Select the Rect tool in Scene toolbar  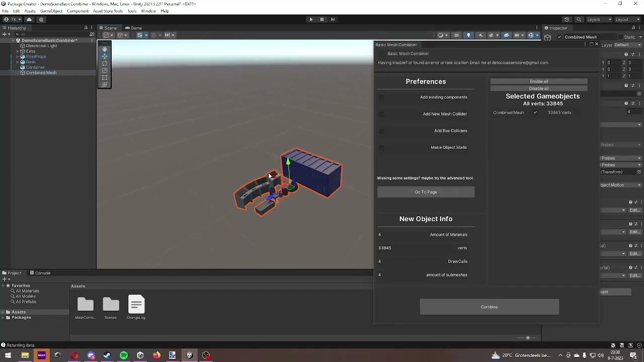pyautogui.click(x=105, y=77)
